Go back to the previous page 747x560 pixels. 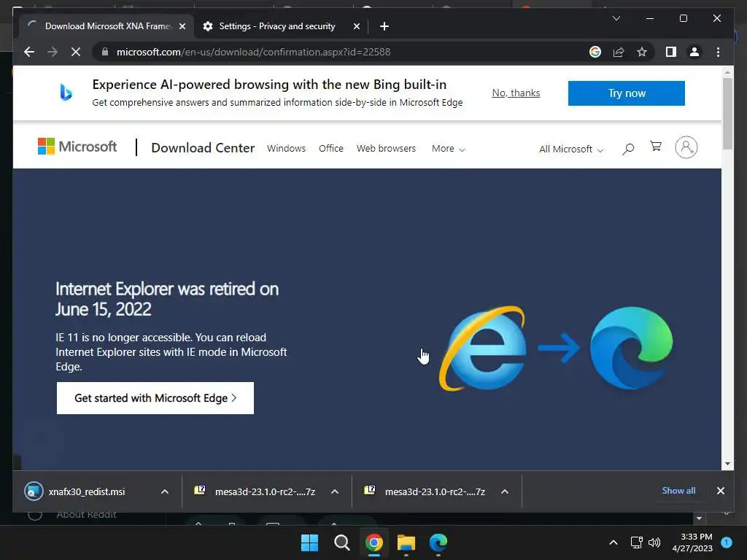tap(29, 52)
